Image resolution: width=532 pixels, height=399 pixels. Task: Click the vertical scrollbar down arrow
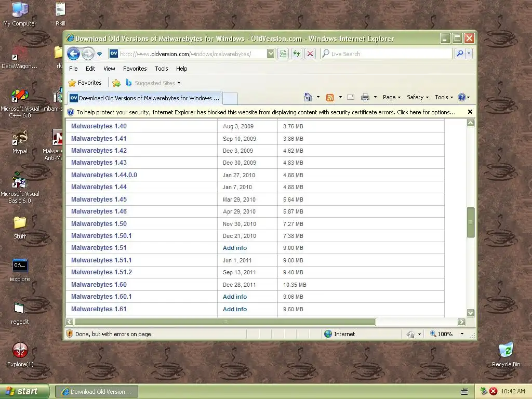coord(470,313)
